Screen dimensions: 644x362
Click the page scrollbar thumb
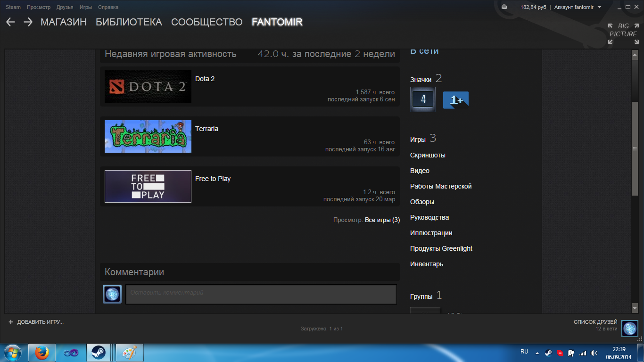635,148
